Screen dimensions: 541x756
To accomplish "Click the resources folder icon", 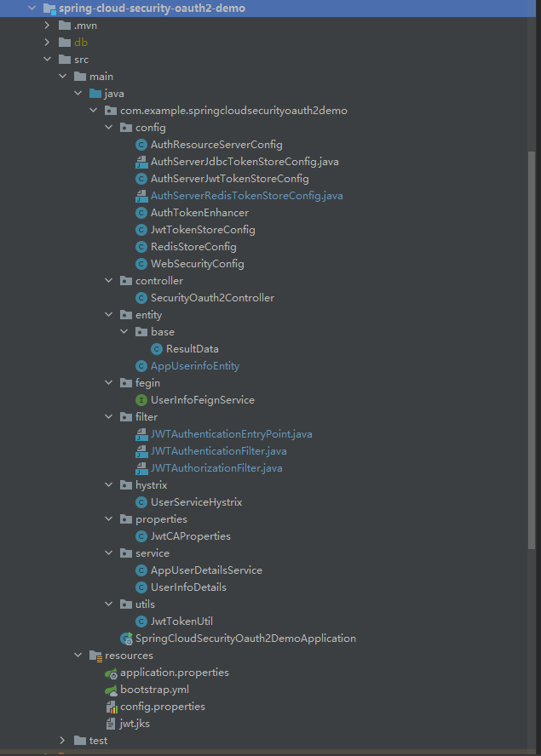I will [95, 656].
